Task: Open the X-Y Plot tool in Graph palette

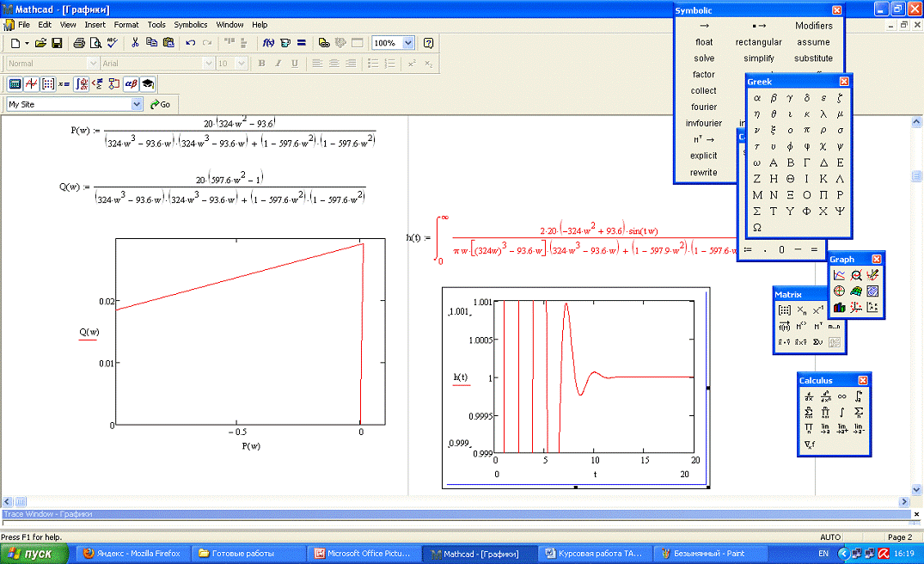Action: [840, 275]
